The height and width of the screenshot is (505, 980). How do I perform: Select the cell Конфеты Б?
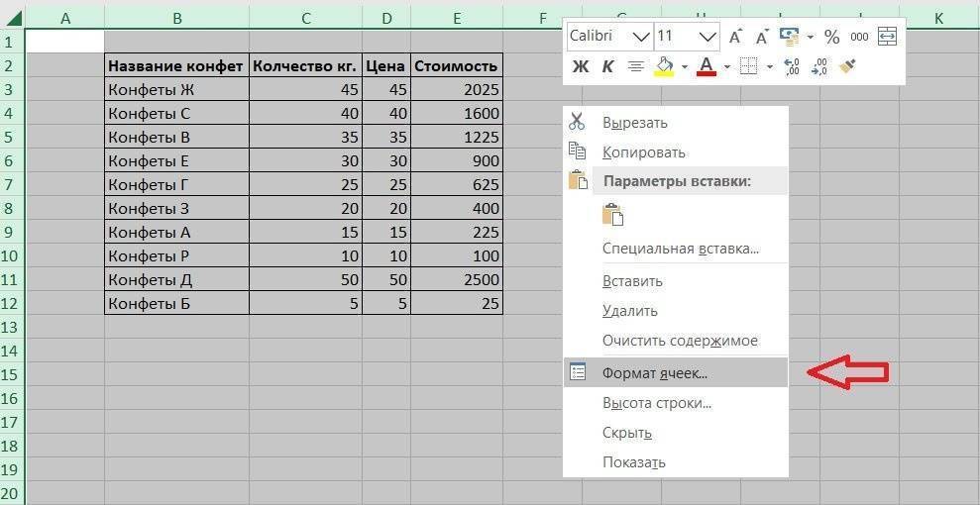pos(176,303)
